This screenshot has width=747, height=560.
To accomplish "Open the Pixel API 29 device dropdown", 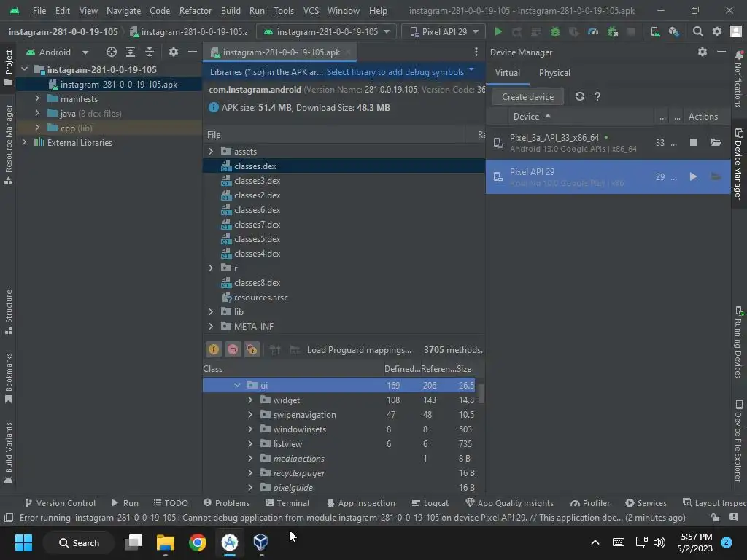I will 444,32.
